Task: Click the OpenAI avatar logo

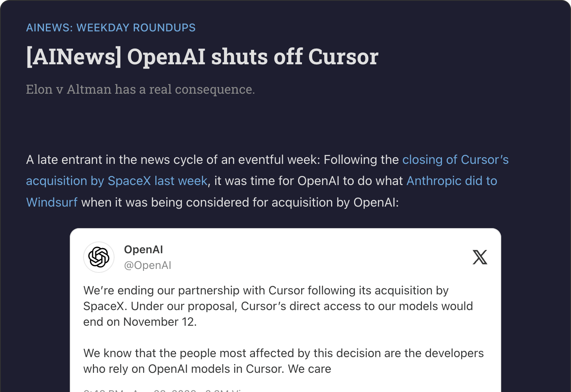Action: click(99, 257)
